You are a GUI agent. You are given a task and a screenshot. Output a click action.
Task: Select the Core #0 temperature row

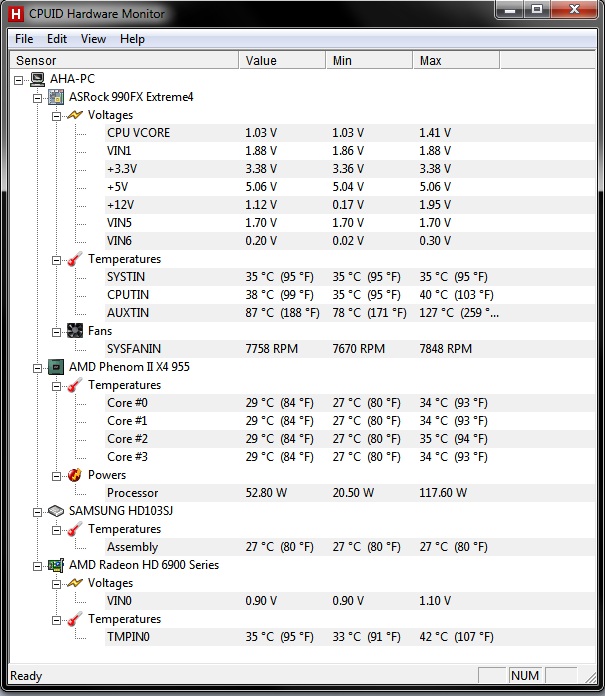point(350,403)
